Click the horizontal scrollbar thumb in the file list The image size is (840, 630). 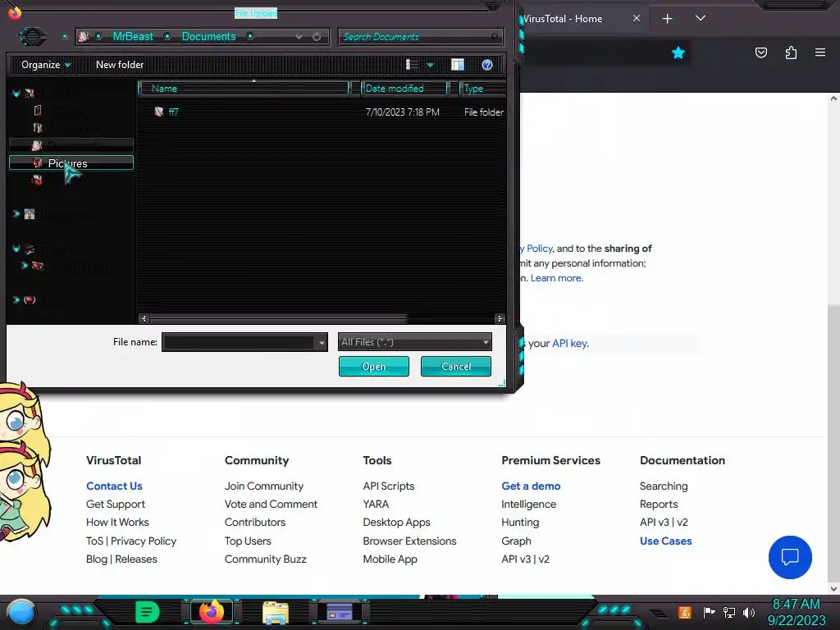tap(279, 319)
